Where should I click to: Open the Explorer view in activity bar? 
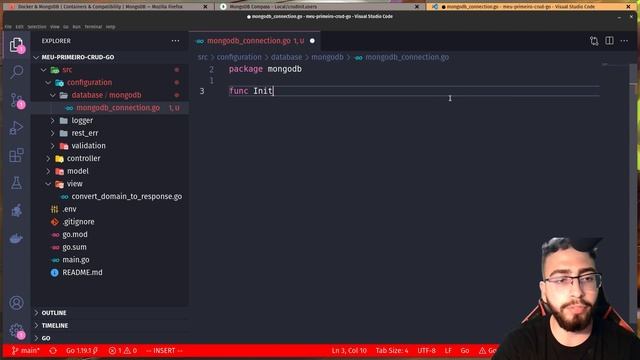pyautogui.click(x=16, y=44)
